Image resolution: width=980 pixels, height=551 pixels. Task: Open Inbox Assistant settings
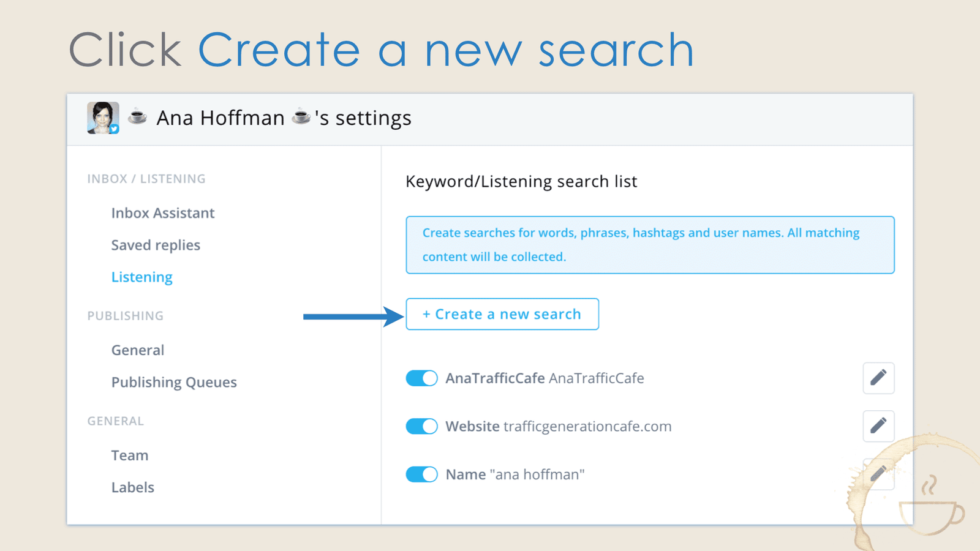pos(162,212)
